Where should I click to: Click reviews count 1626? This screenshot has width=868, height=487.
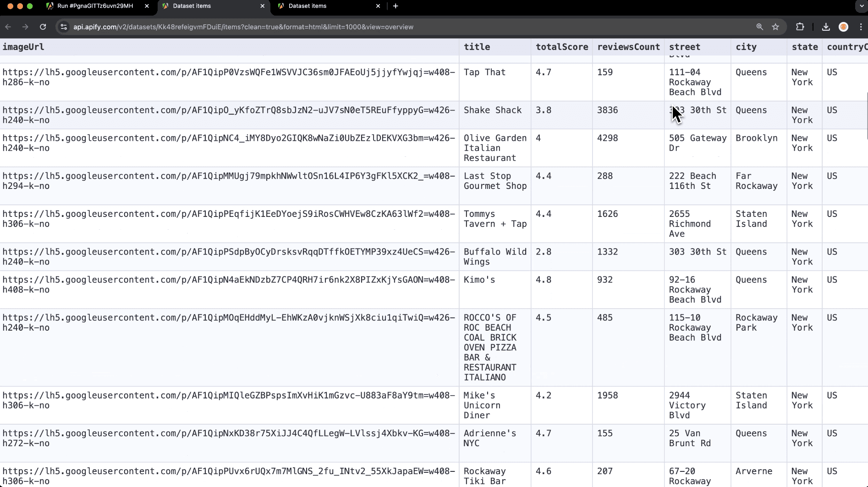coord(607,214)
